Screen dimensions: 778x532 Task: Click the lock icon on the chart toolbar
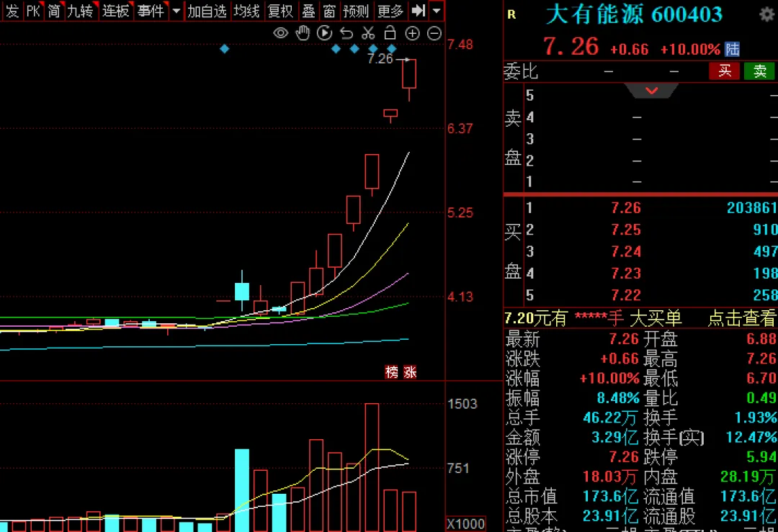tap(390, 32)
